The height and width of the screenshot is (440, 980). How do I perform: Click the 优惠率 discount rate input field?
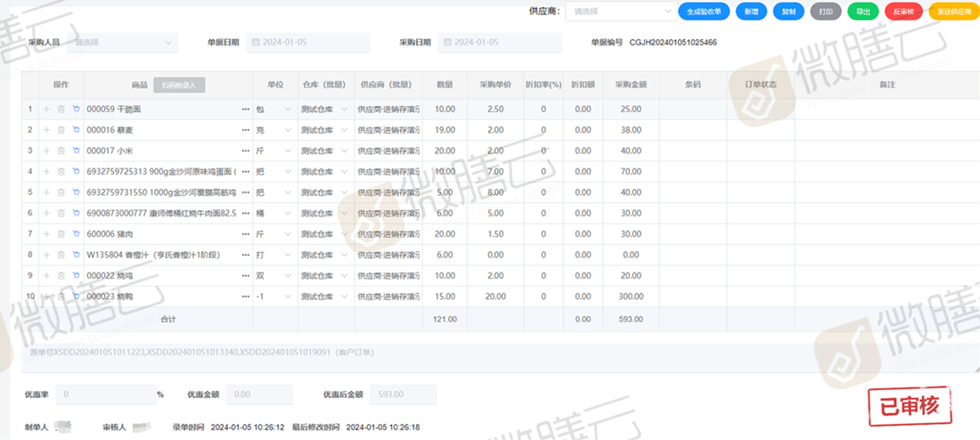[104, 394]
